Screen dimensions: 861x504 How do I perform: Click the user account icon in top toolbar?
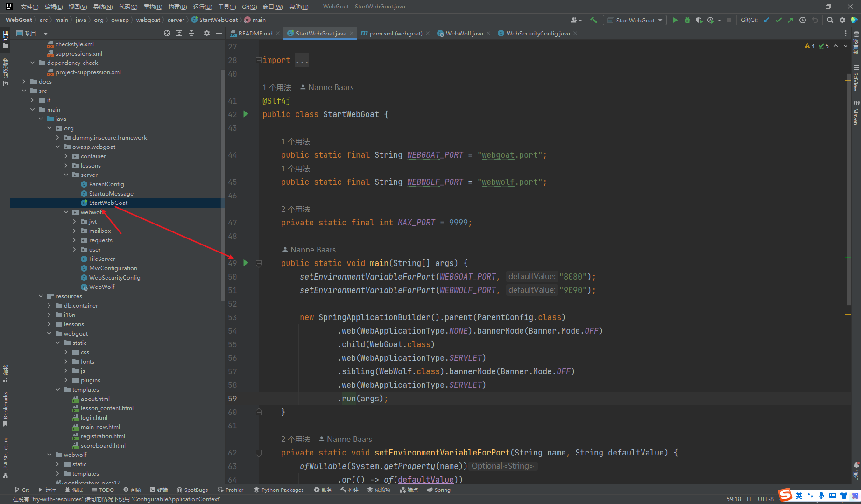coord(576,20)
